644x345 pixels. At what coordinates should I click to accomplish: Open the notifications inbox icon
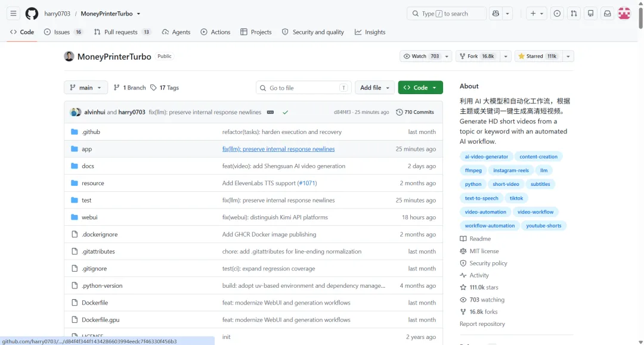(x=608, y=14)
